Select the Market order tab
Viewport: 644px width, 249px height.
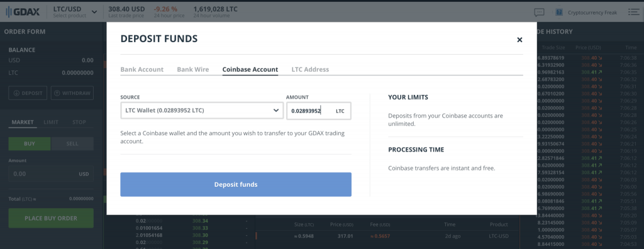pyautogui.click(x=23, y=123)
